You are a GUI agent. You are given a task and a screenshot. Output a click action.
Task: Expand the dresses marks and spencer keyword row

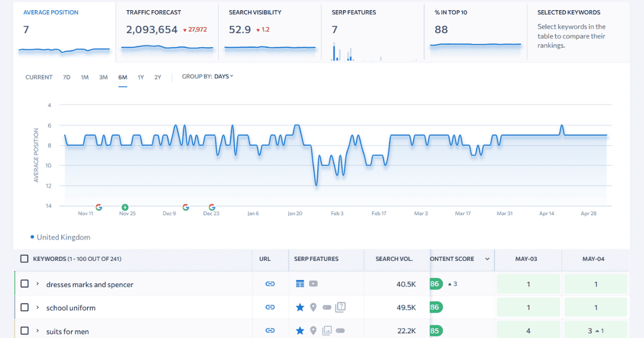[x=36, y=284]
